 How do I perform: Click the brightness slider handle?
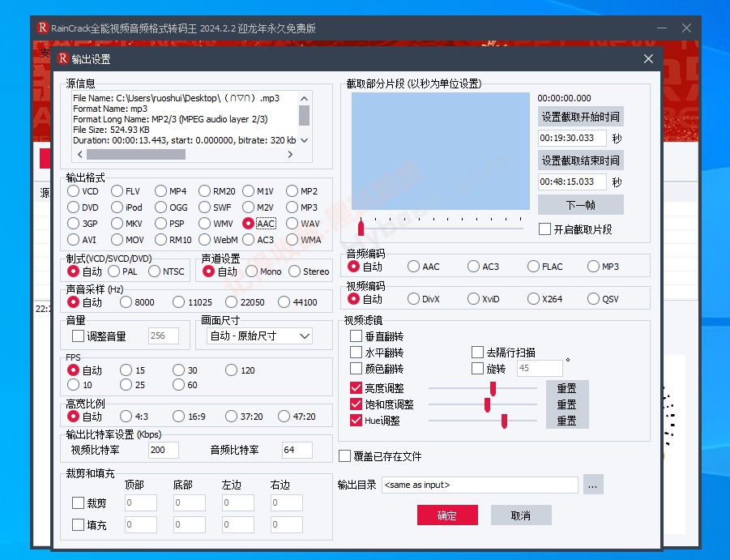point(493,388)
